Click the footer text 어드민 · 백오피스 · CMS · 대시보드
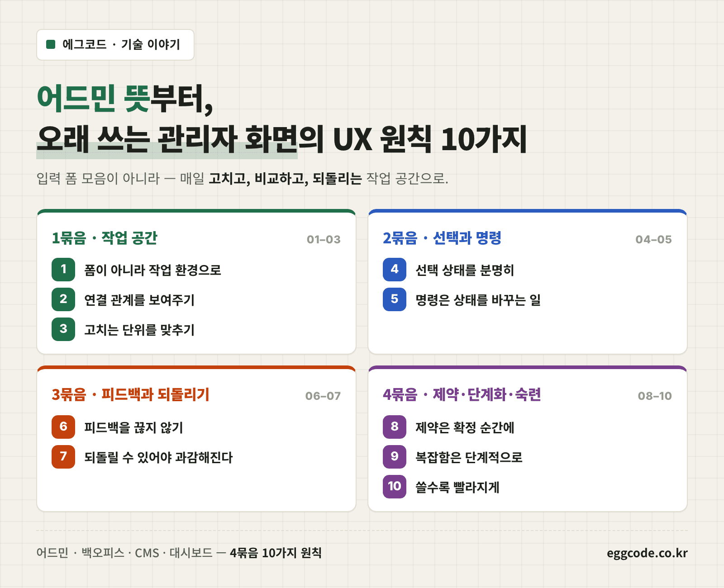This screenshot has width=724, height=588. tap(124, 553)
